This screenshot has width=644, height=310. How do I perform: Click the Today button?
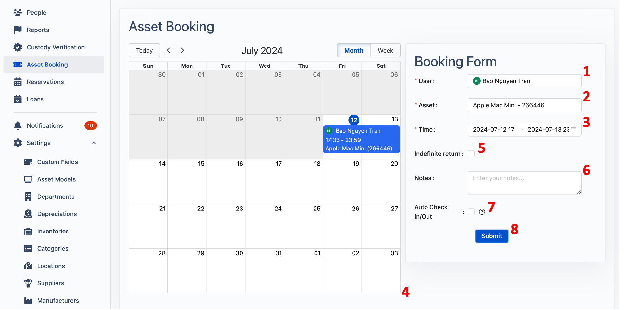point(144,51)
